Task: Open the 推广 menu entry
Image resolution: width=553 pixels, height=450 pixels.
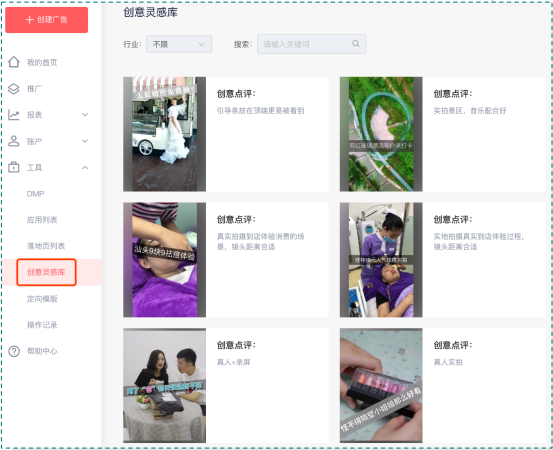Action: 34,89
